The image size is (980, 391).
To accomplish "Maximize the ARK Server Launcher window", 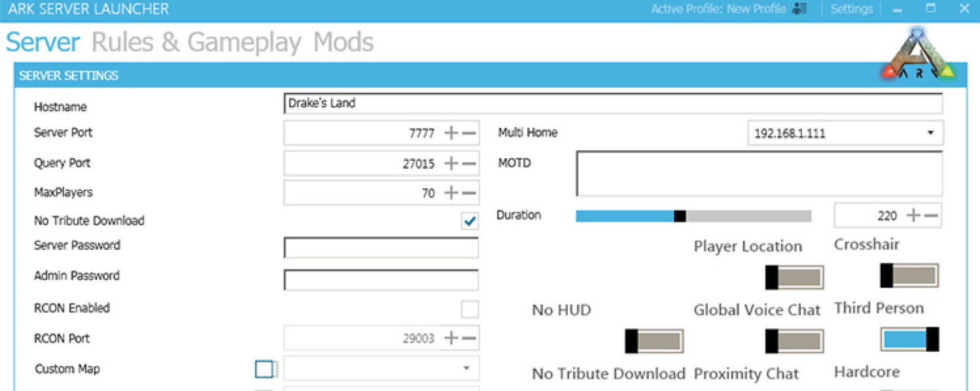I will click(930, 8).
